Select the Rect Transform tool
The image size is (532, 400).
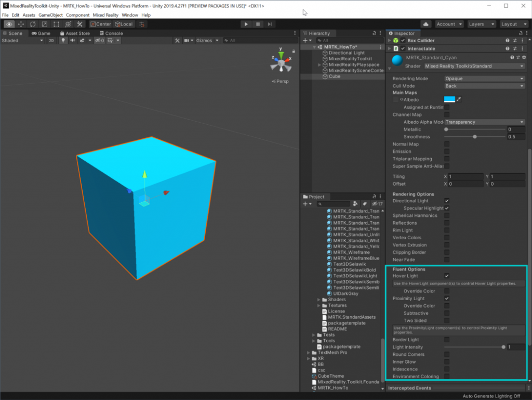[56, 24]
